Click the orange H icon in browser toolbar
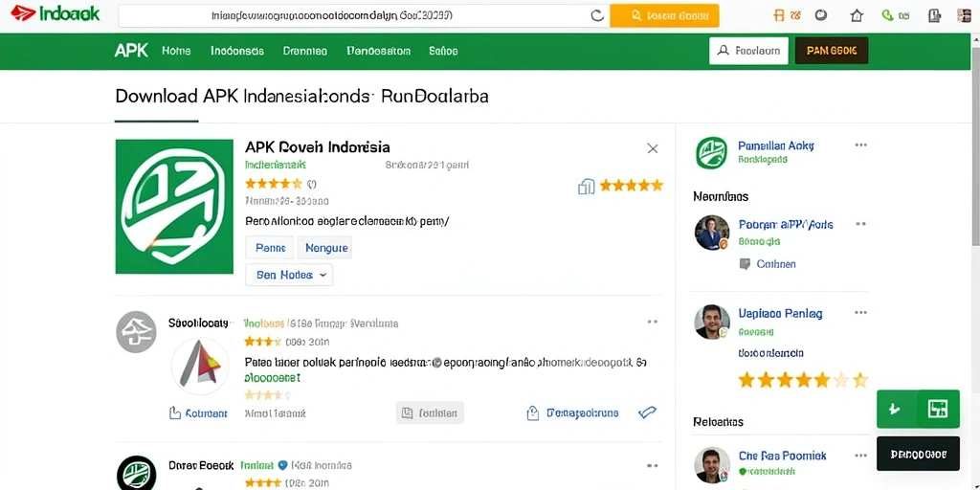 [x=779, y=16]
